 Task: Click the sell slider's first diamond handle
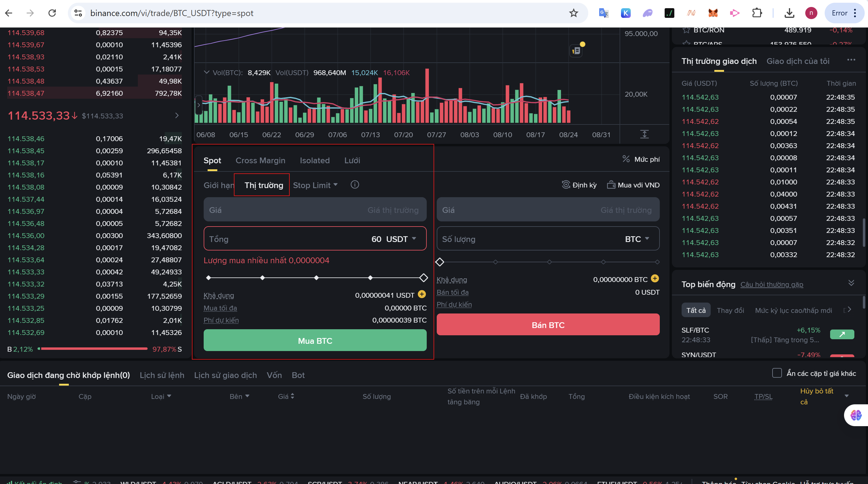tap(440, 262)
